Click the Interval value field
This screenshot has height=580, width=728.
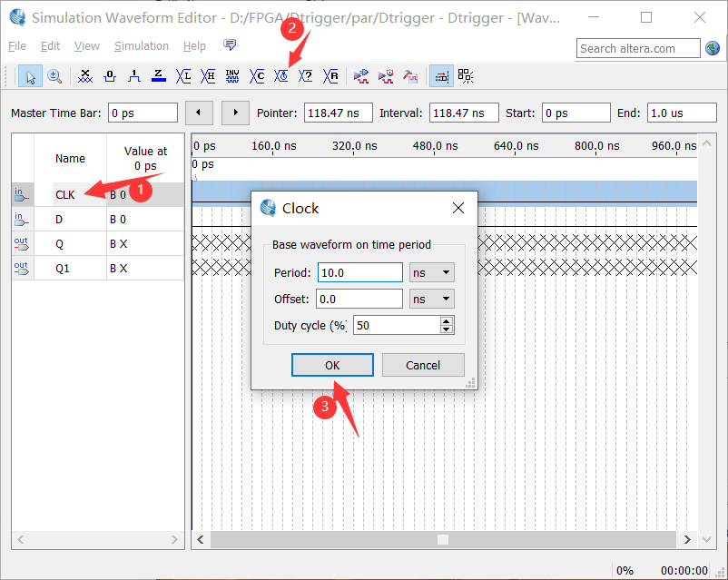(x=464, y=113)
